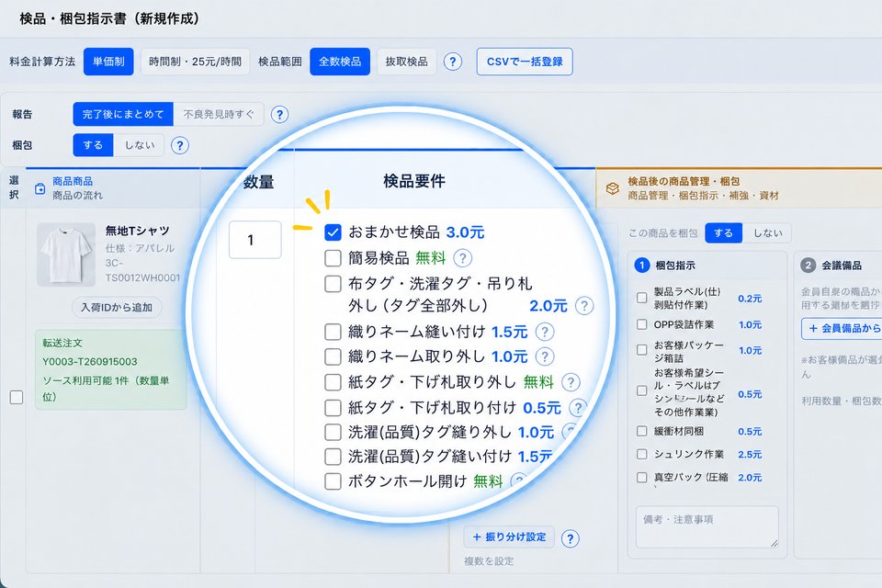Viewport: 882px width, 588px height.
Task: Uncheck おまかせ検品 3.0元 checkbox
Action: (333, 232)
